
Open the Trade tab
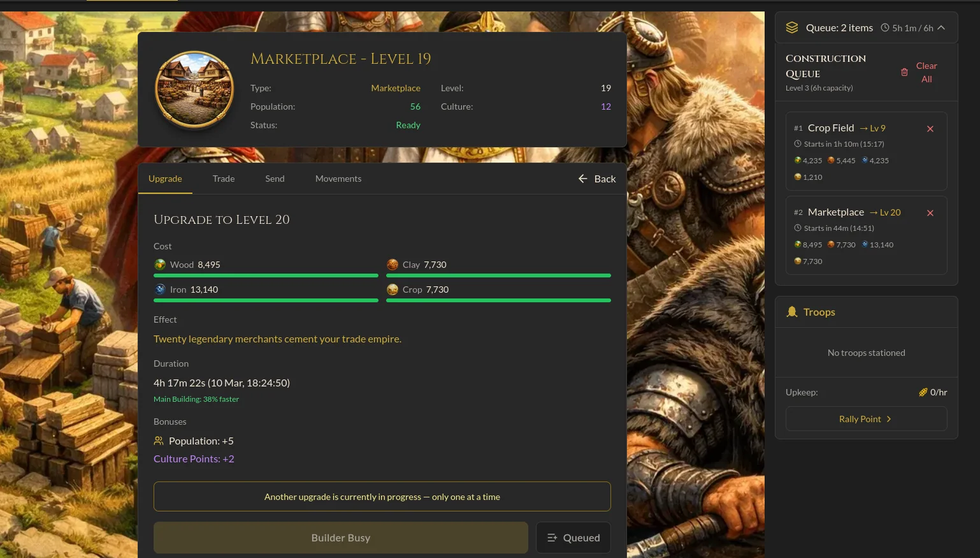point(224,179)
